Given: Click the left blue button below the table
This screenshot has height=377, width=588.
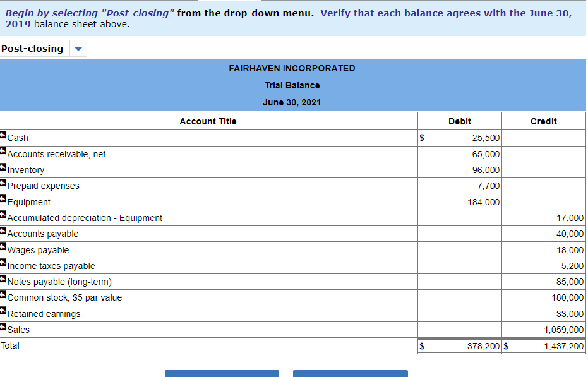Looking at the screenshot, I should 222,374.
